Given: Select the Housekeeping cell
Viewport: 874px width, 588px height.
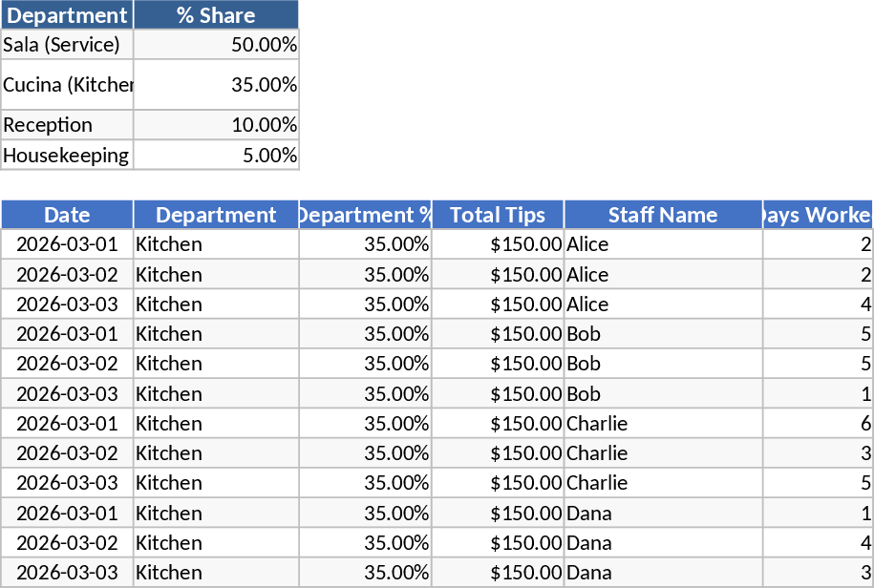Looking at the screenshot, I should pos(67,156).
